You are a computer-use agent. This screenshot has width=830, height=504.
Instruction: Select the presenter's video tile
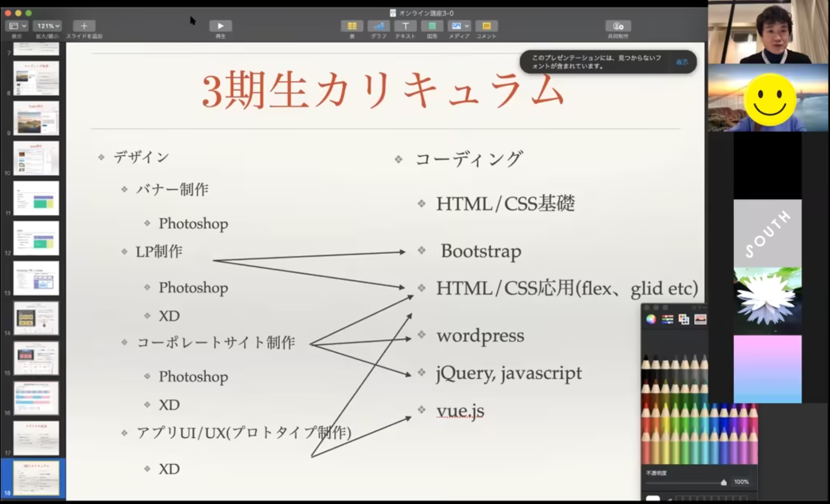tap(768, 32)
